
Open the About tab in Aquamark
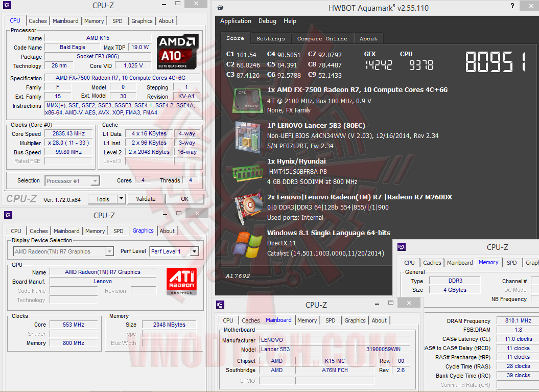tap(368, 38)
